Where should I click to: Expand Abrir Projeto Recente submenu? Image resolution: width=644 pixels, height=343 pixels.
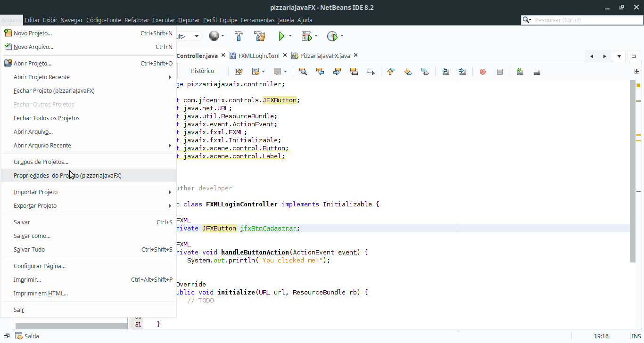170,77
